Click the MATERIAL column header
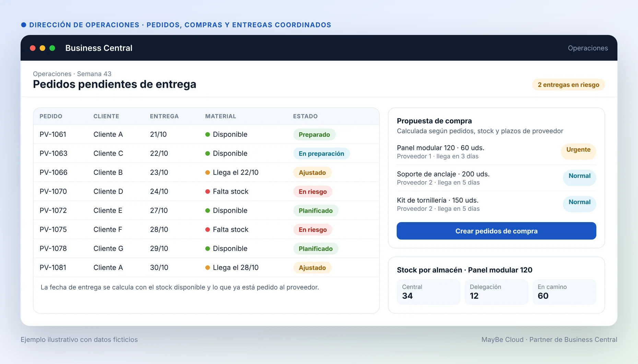Viewport: 638px width, 364px height. click(x=221, y=116)
